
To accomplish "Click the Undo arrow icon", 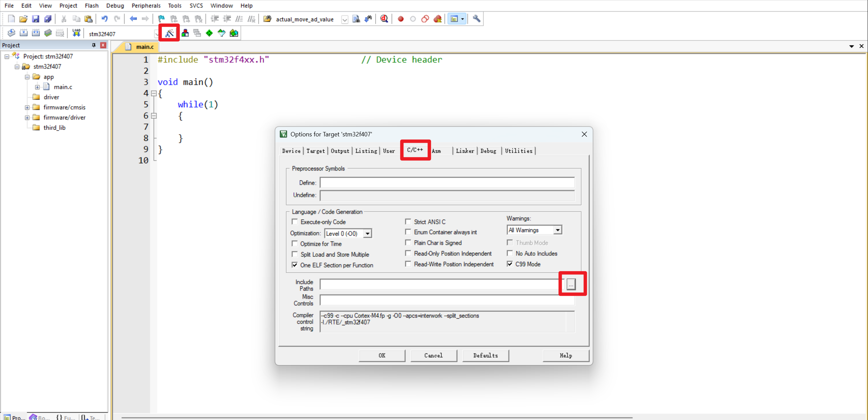I will 104,19.
